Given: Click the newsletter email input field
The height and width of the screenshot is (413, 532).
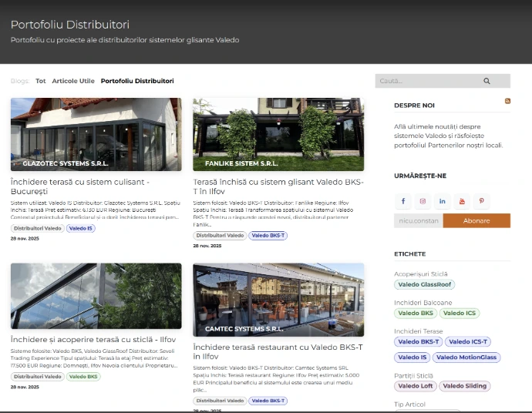Looking at the screenshot, I should point(418,221).
